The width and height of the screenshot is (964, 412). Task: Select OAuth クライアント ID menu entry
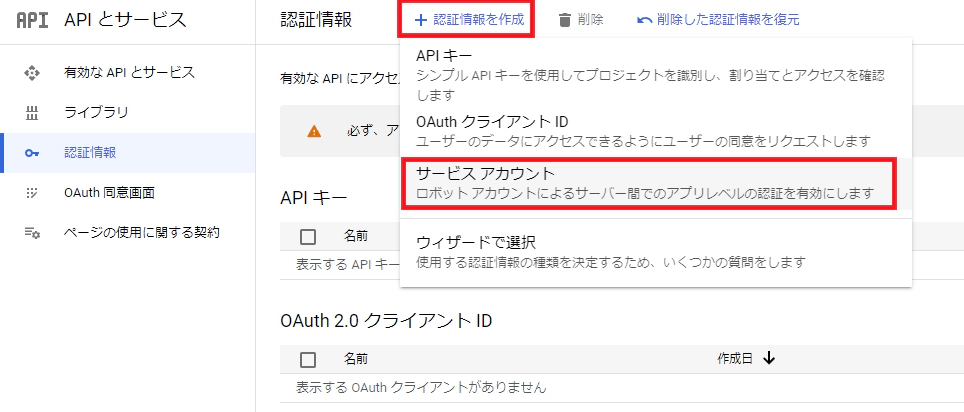coord(655,131)
